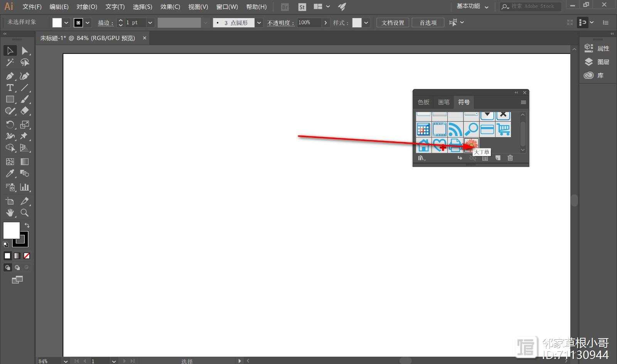Expand the opacity value arrow
This screenshot has height=364, width=617.
(326, 23)
